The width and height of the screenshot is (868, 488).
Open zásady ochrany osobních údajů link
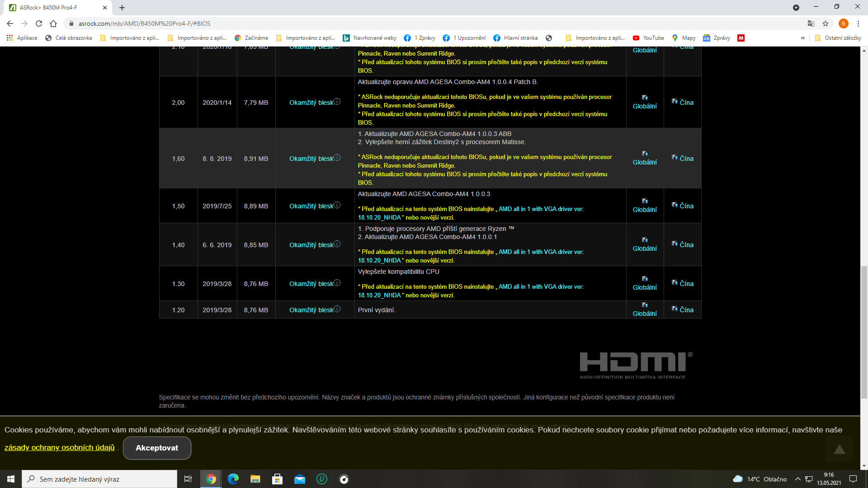(60, 447)
